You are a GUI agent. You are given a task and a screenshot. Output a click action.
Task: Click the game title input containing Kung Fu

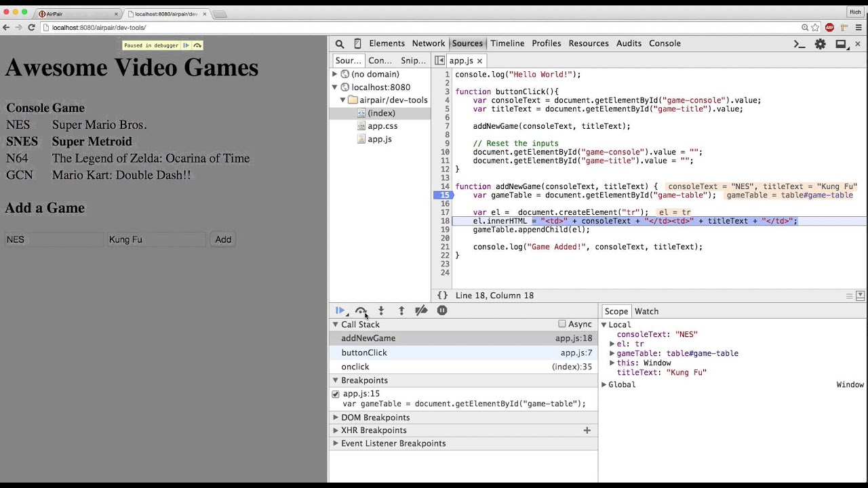pos(157,239)
